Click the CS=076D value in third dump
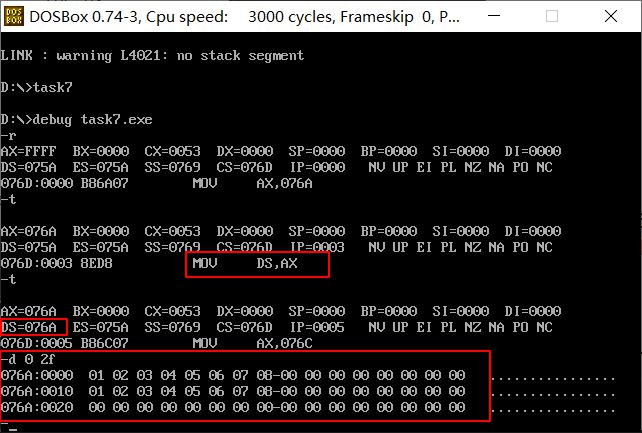Screen dimensions: 642x433 (244, 327)
